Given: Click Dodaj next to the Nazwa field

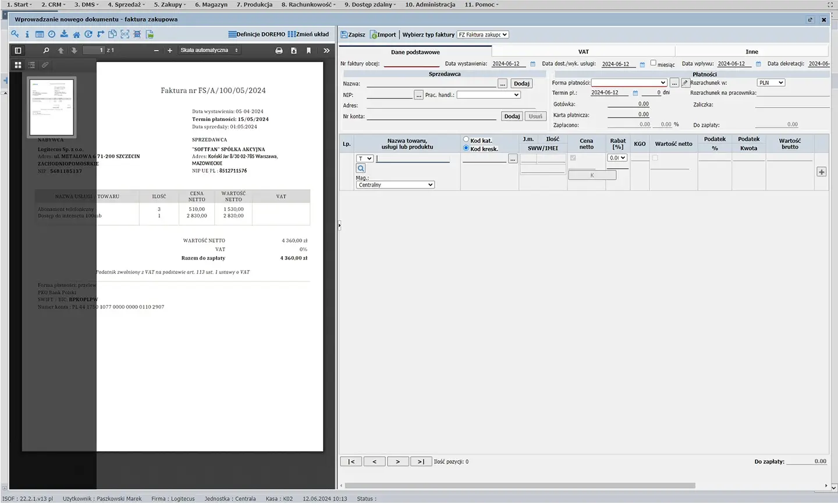Looking at the screenshot, I should coord(521,84).
